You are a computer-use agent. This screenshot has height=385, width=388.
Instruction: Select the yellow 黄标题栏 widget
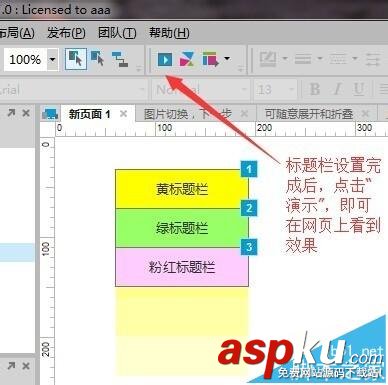point(182,189)
